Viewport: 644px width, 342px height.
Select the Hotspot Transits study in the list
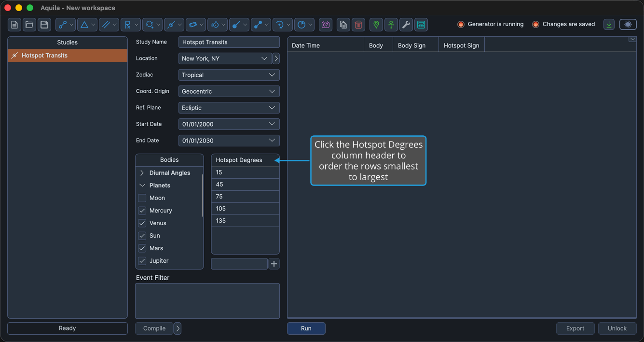[x=68, y=56]
